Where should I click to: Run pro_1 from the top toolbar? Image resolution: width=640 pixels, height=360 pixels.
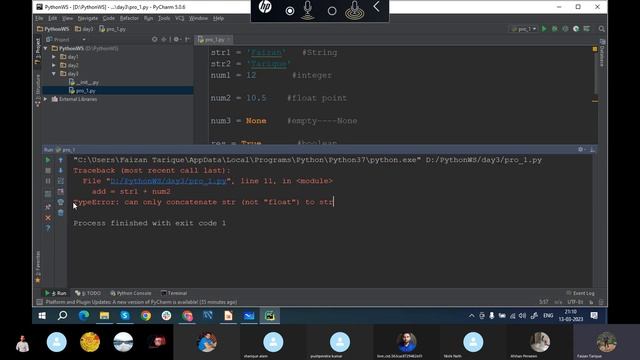[x=544, y=29]
